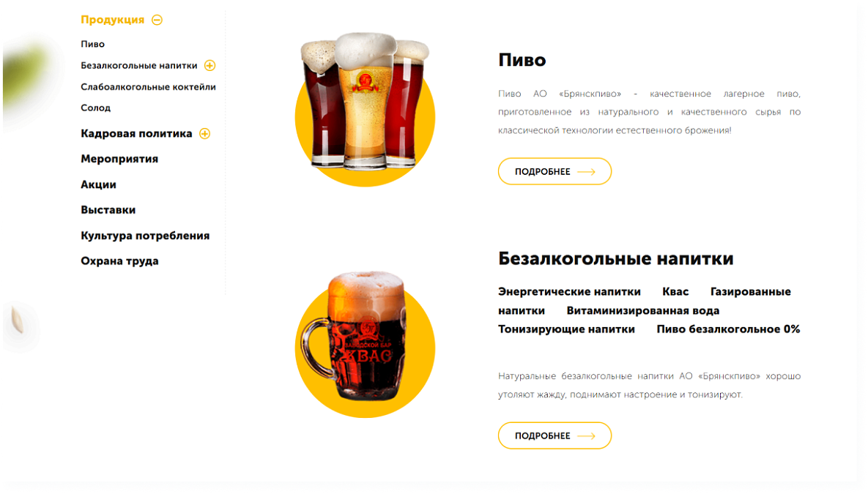Viewport: 868px width, 494px height.
Task: Click ПОДРОБНЕЕ button under Пиво
Action: pos(554,171)
